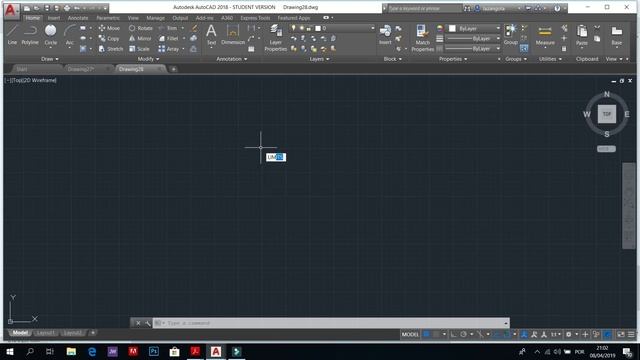Open the Annotate ribbon tab
This screenshot has height=360, width=640.
click(x=78, y=18)
